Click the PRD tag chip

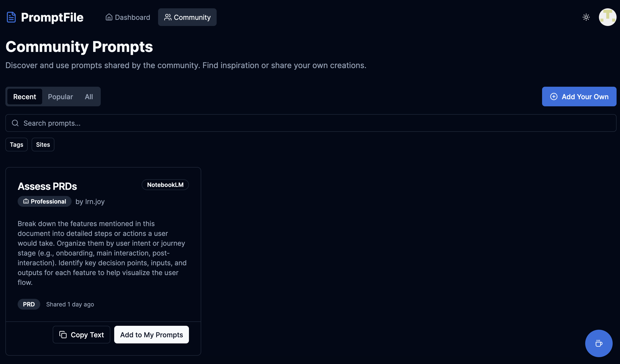pos(29,304)
